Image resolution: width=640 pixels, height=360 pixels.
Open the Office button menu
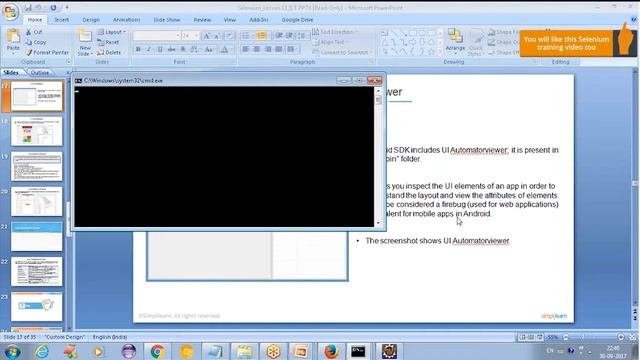click(x=10, y=11)
